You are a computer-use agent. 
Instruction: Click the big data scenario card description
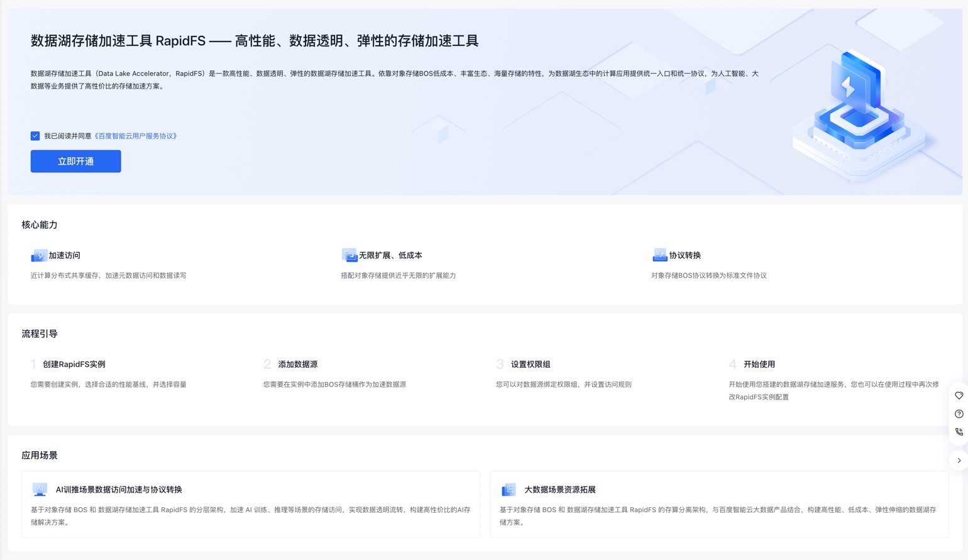pos(718,516)
